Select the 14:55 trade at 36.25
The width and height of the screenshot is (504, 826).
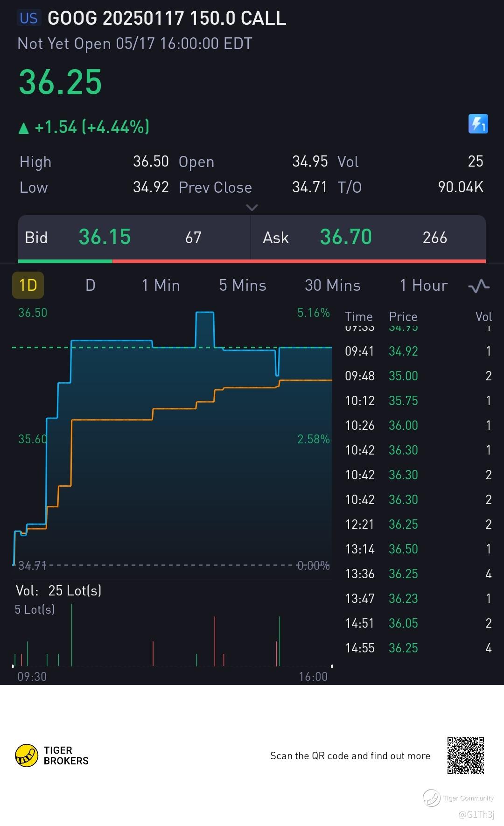pos(419,648)
